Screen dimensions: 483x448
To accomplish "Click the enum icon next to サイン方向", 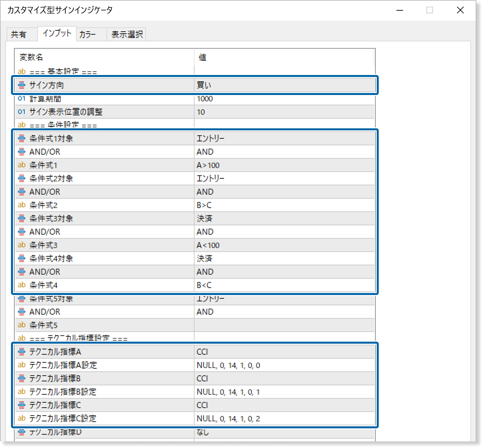I will pos(21,85).
